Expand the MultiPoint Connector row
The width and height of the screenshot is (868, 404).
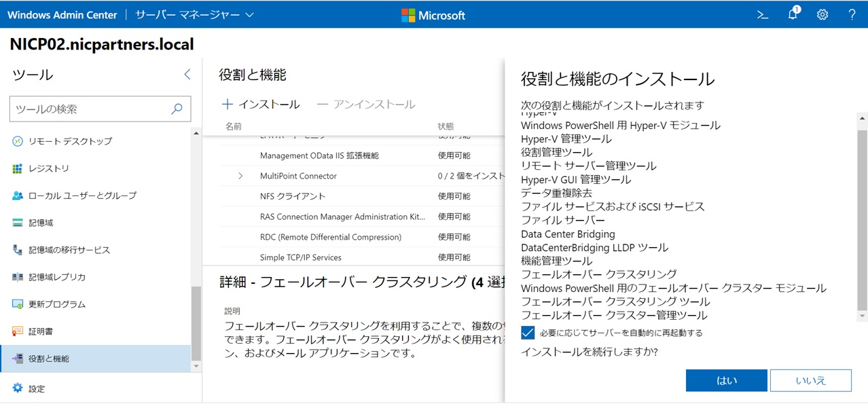[x=240, y=176]
